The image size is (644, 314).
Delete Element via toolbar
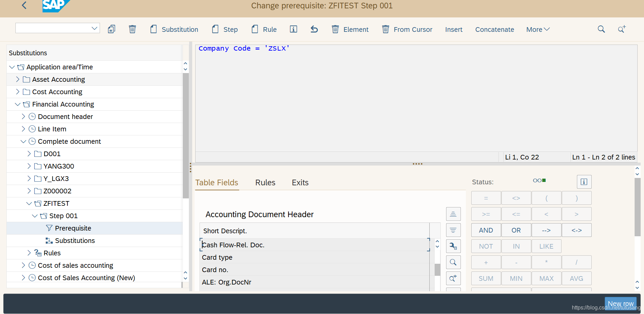(x=350, y=29)
